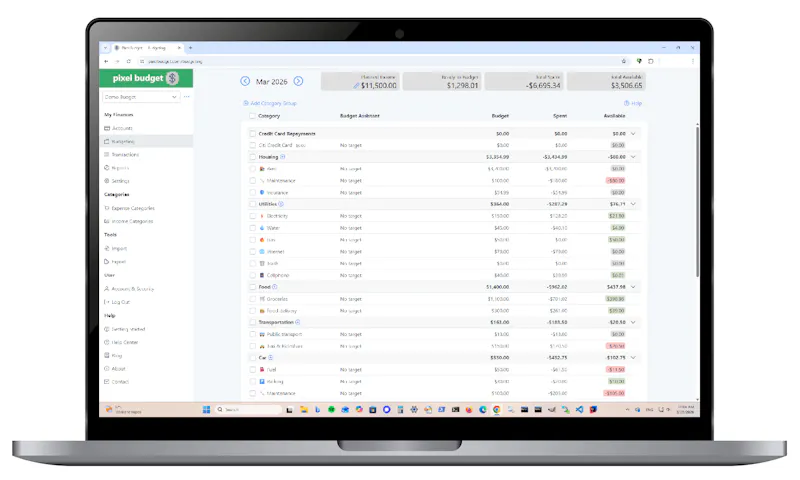The image size is (800, 480).
Task: Check the Parking row checkbox
Action: [x=252, y=382]
